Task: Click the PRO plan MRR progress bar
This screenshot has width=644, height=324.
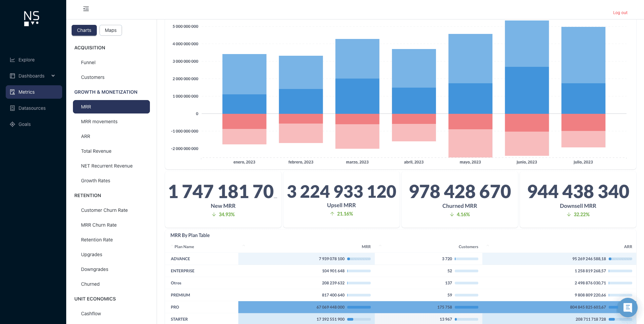Action: (359, 307)
